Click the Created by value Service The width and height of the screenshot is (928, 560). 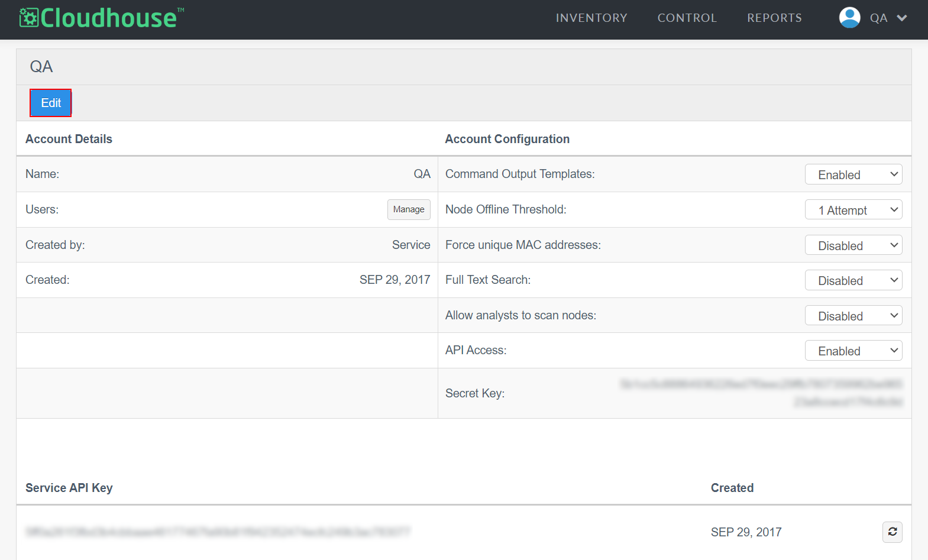pyautogui.click(x=411, y=245)
